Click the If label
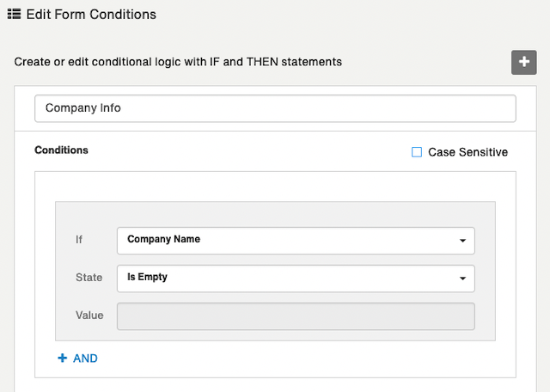 (79, 239)
